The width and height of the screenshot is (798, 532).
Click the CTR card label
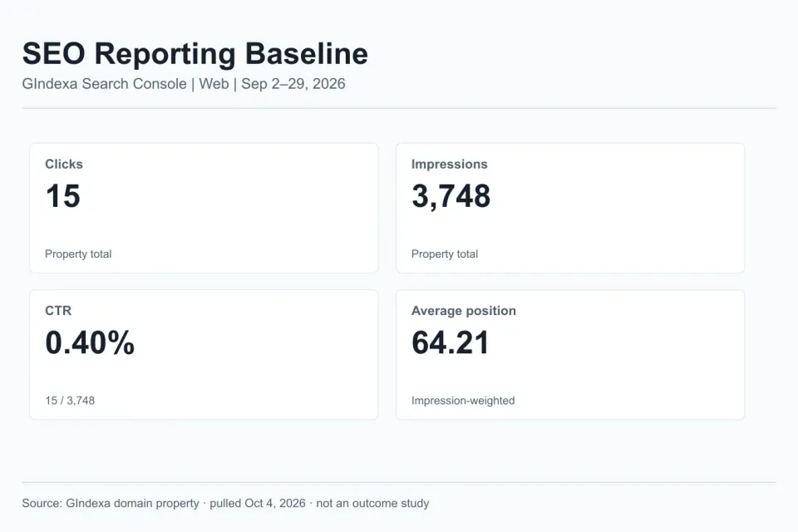click(58, 311)
